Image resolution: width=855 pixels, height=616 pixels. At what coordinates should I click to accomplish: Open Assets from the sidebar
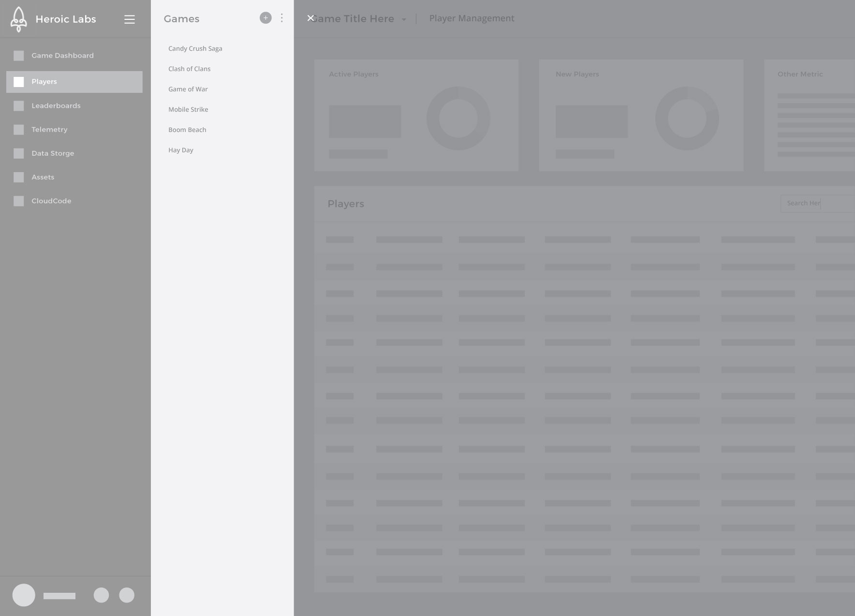43,177
